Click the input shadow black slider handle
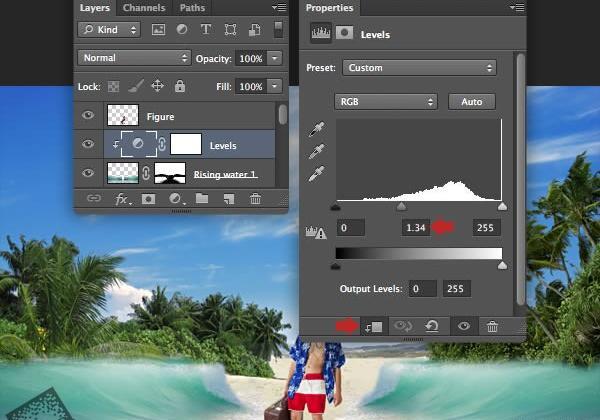 335,207
